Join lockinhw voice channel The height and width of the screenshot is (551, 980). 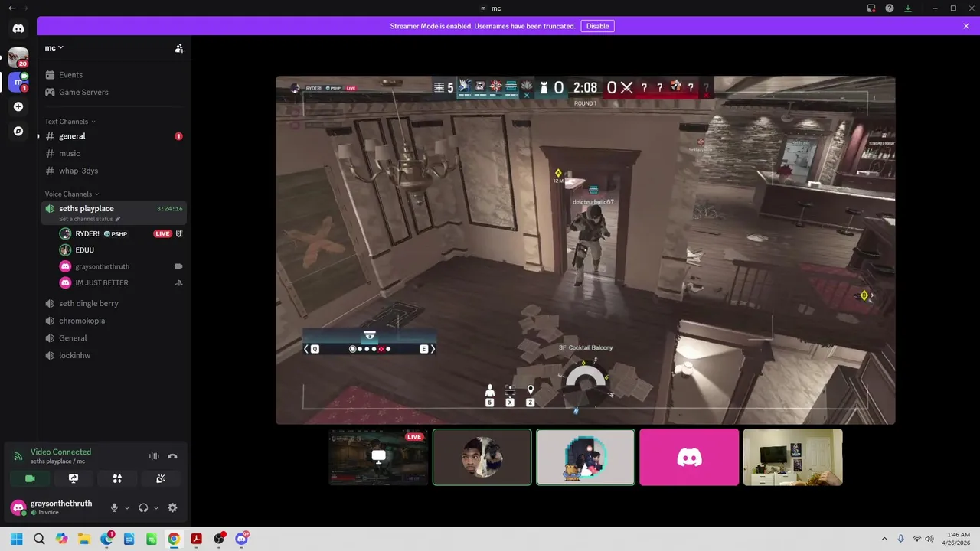click(113, 355)
